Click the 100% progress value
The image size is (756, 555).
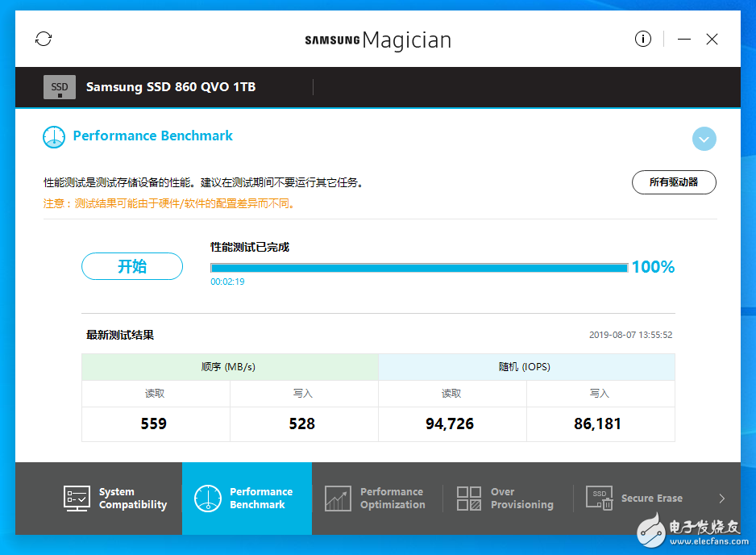(653, 267)
